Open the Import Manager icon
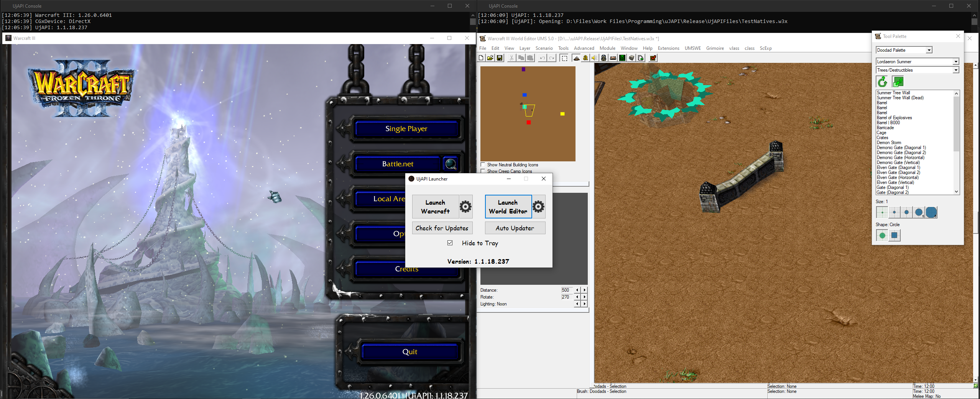Viewport: 980px width, 399px height. pyautogui.click(x=641, y=58)
